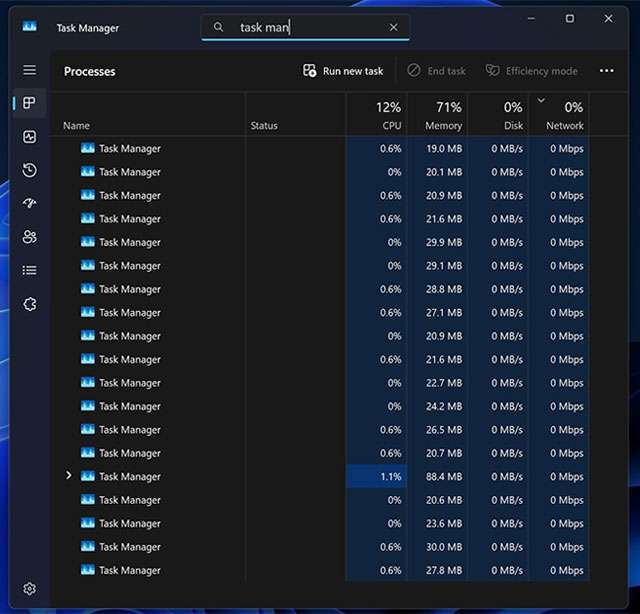Select Task Manager row with 27.8 MB memory
The image size is (640, 614).
point(322,570)
